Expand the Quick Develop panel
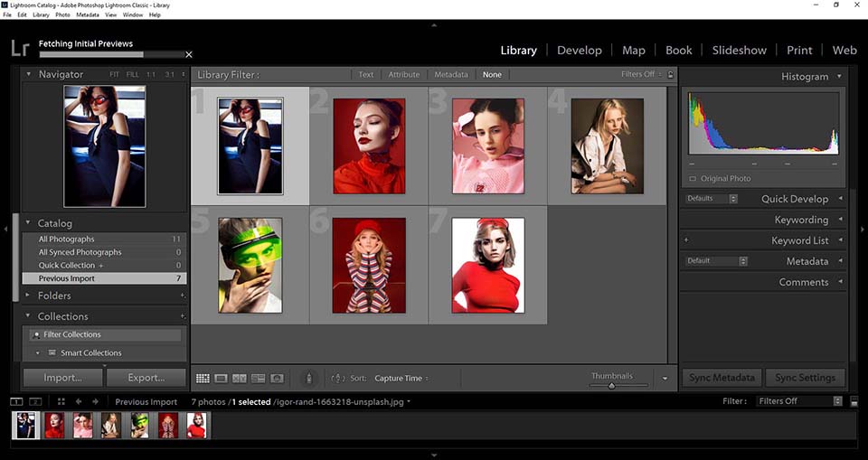 pos(840,199)
